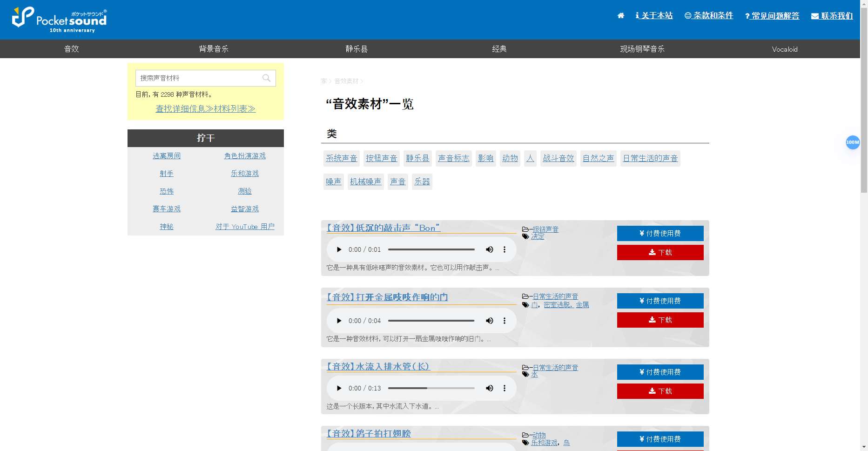The height and width of the screenshot is (451, 868).
Task: Open the 现场钢琴音乐 navigation menu
Action: tap(642, 49)
